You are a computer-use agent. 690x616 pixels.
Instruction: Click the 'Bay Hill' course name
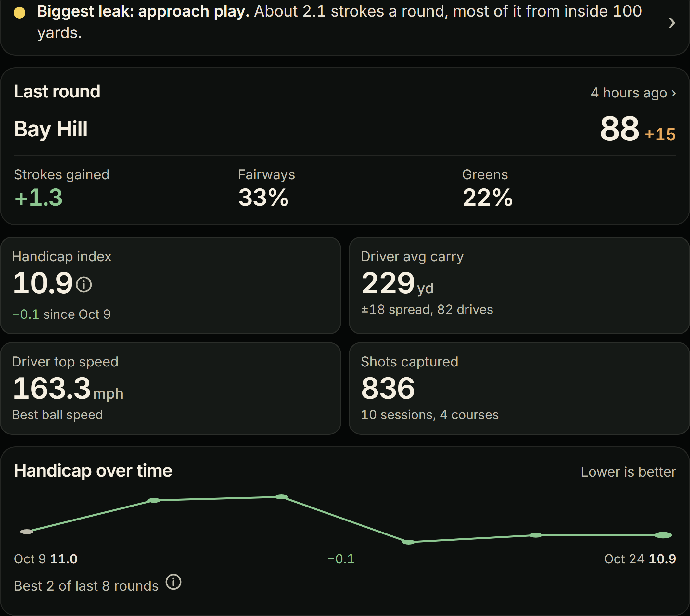tap(51, 129)
